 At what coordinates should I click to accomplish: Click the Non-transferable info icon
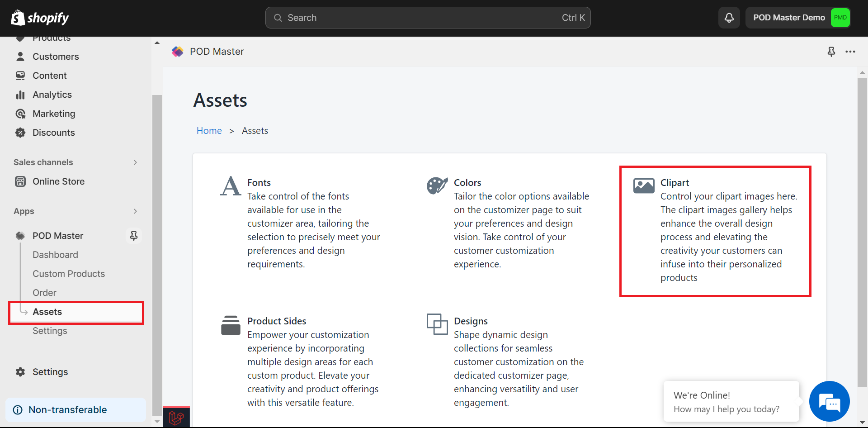[x=18, y=410]
